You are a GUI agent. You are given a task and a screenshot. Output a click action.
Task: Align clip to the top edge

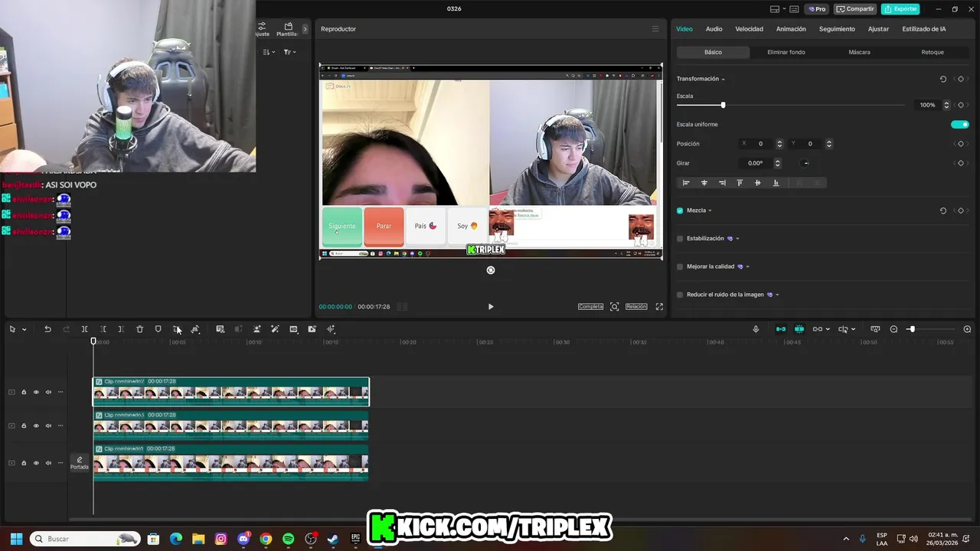pyautogui.click(x=740, y=183)
